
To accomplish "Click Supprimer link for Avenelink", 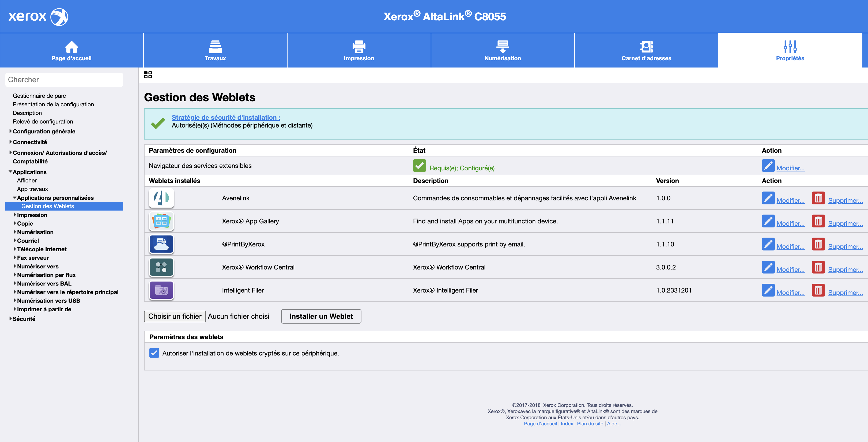I will coord(846,200).
